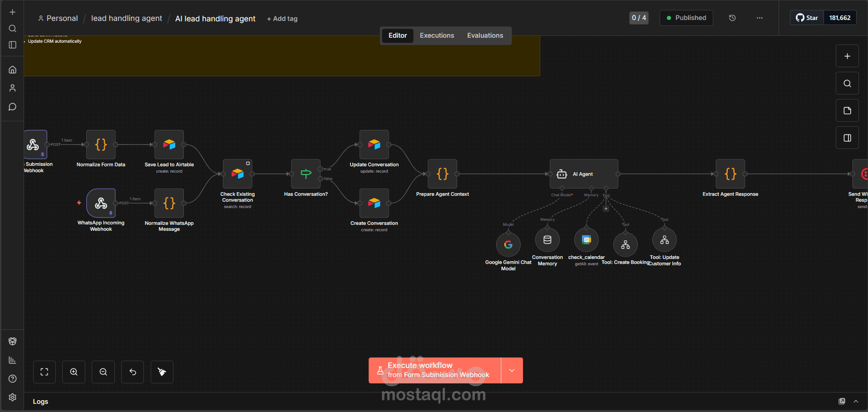
Task: Click the AI lead handling agent workflow name
Action: [x=215, y=19]
